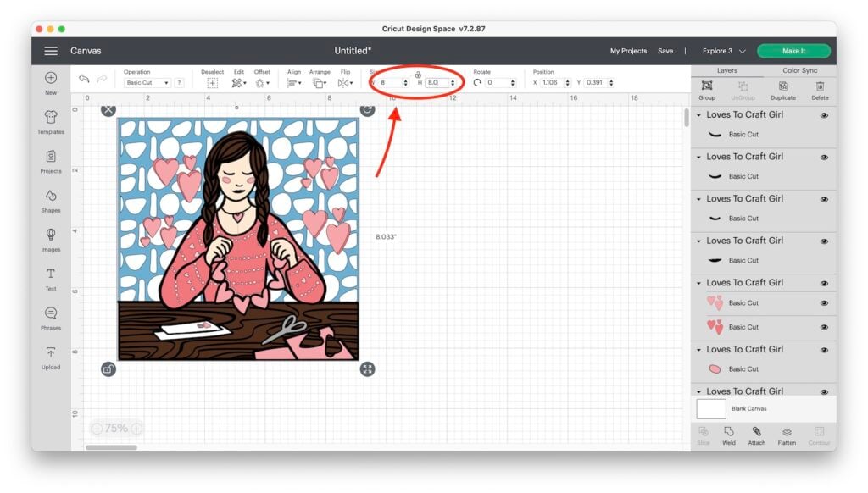Open the Flip dropdown

(x=345, y=83)
